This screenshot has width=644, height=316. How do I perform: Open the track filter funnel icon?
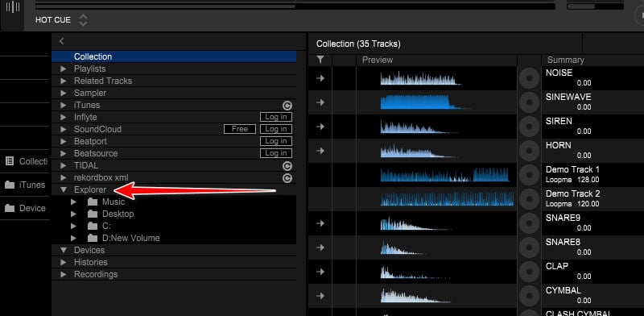[320, 60]
